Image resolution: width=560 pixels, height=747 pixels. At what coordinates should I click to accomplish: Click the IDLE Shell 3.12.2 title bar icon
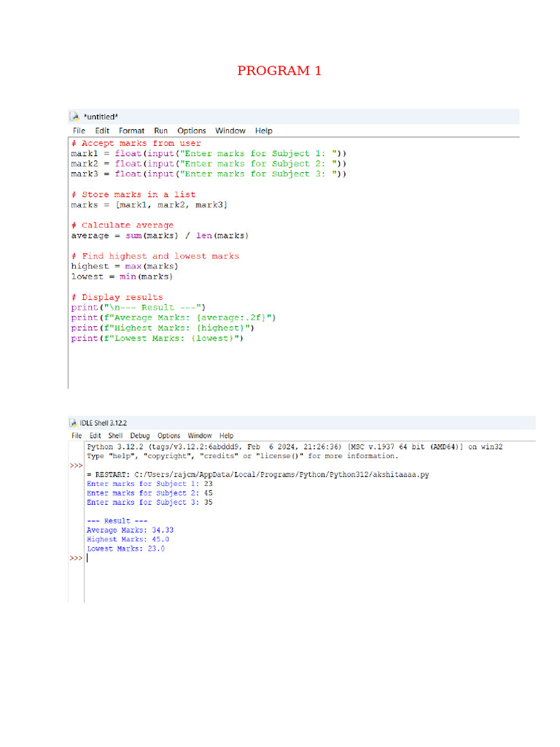tap(74, 422)
